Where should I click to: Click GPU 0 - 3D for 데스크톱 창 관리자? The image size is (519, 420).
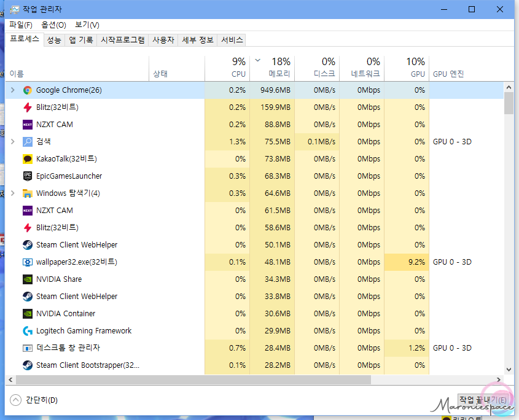coord(452,348)
